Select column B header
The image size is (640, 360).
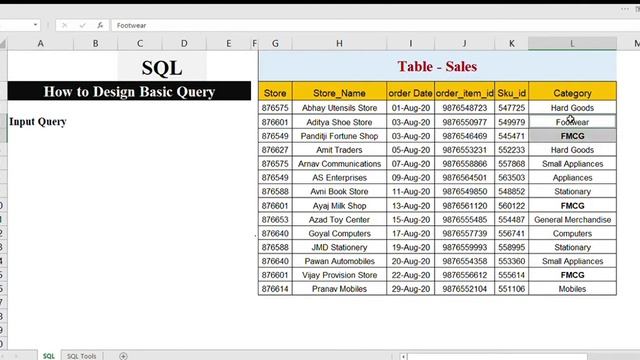pos(96,43)
